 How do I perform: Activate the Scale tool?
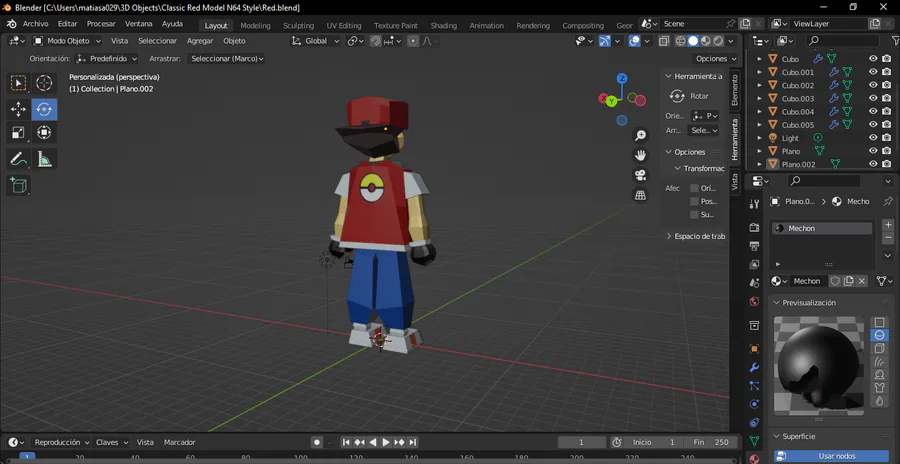coord(18,133)
